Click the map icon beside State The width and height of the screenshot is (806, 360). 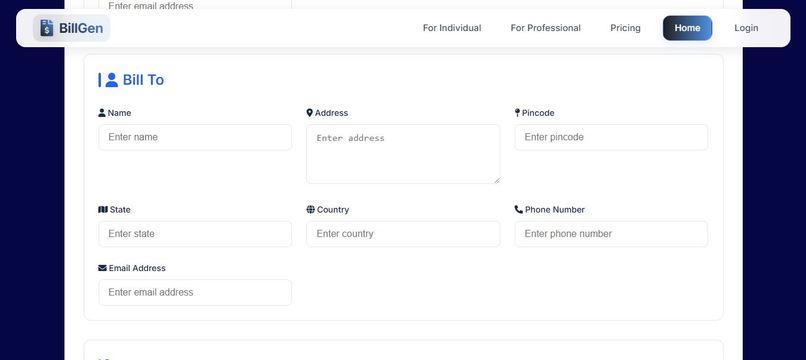(103, 209)
